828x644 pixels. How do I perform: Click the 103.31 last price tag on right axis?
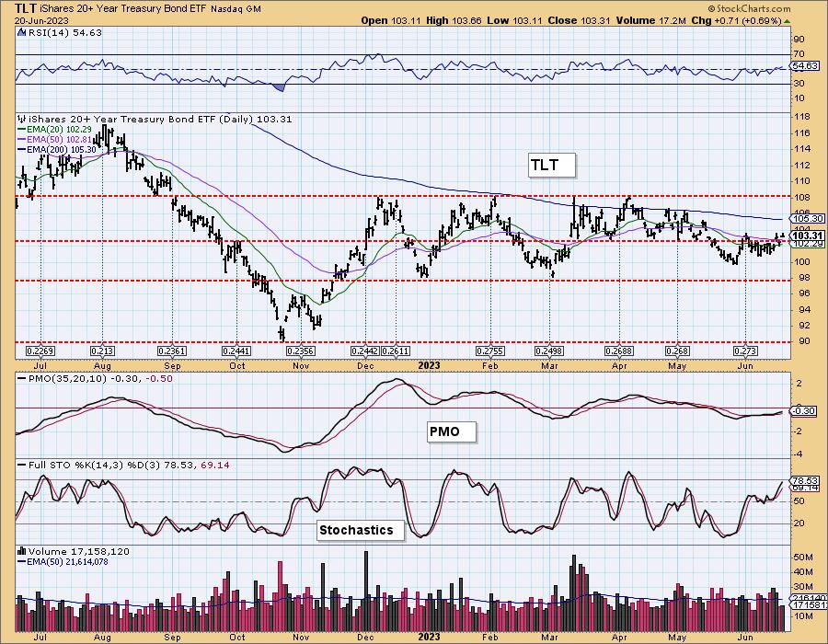(x=809, y=236)
